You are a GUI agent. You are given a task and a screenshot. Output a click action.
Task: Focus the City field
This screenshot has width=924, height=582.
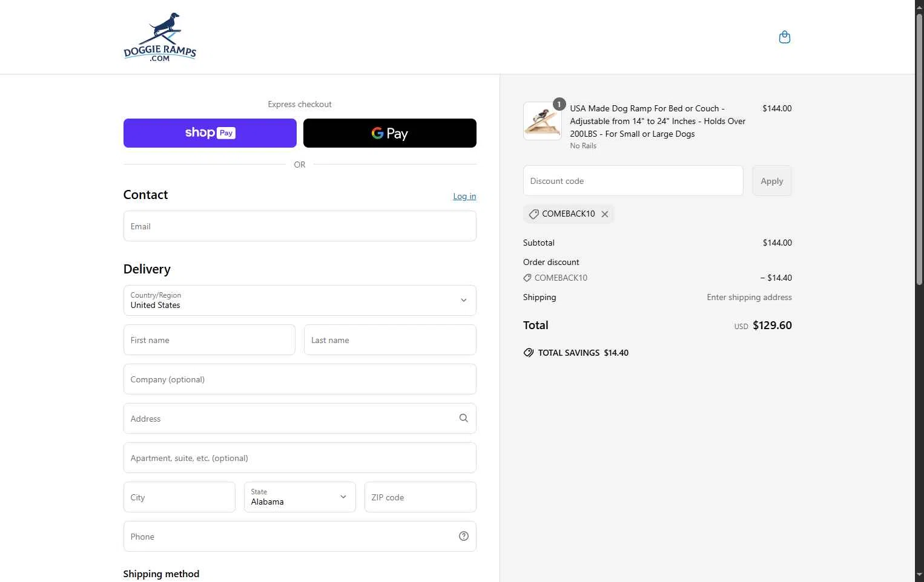[179, 497]
